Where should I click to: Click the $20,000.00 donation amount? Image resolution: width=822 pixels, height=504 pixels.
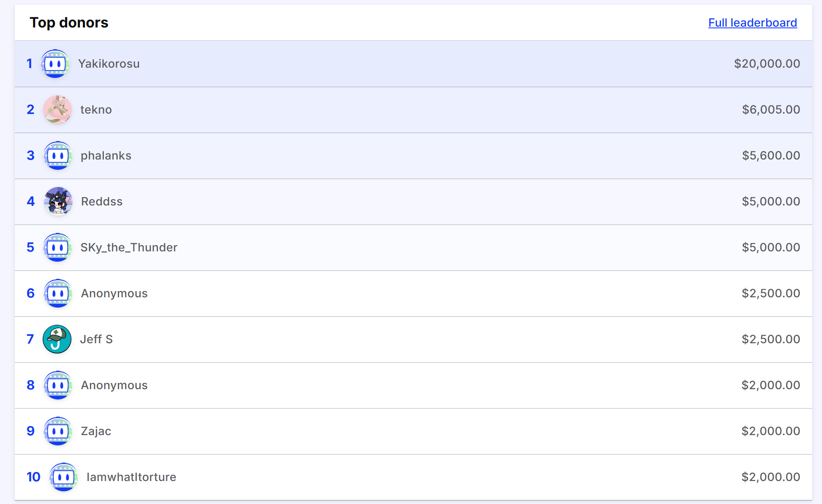coord(767,64)
